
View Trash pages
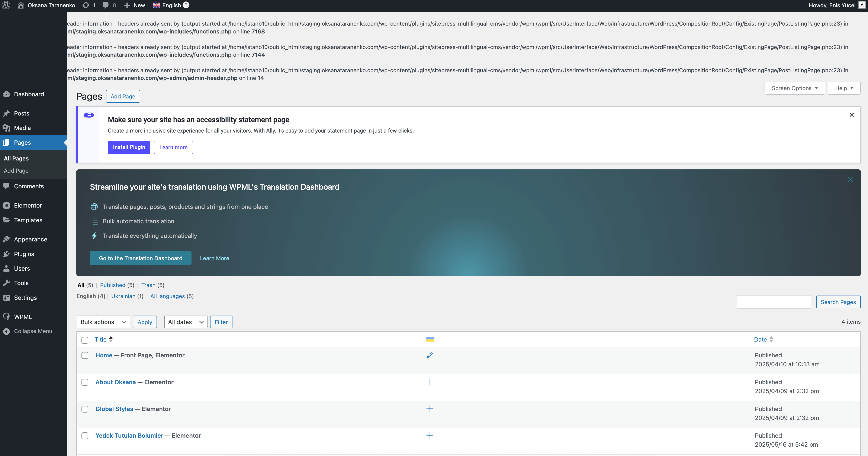pyautogui.click(x=148, y=285)
